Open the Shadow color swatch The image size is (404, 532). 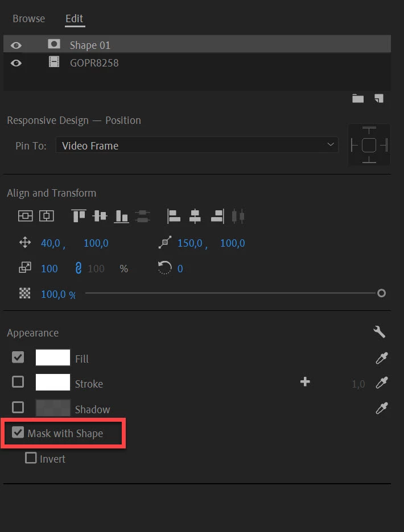[x=53, y=408]
